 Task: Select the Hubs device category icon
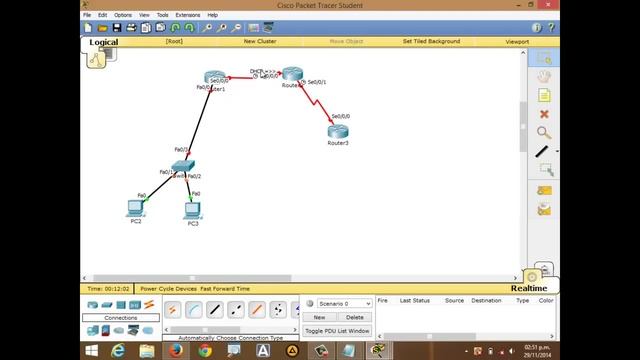tap(121, 305)
